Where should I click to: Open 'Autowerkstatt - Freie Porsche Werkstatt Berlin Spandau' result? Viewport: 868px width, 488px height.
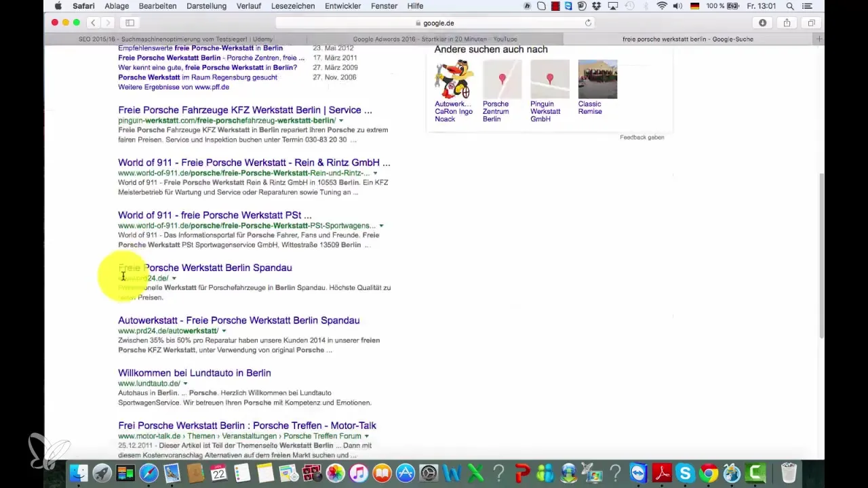pos(239,320)
